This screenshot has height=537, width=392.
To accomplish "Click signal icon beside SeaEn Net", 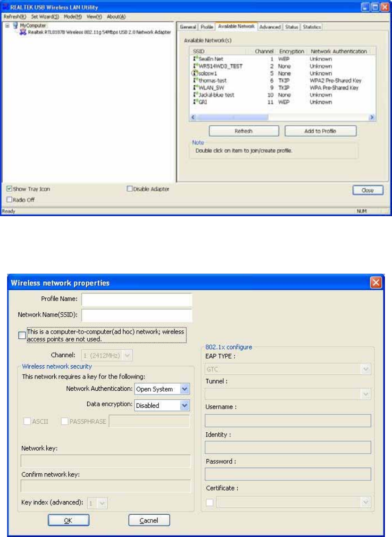I will tap(195, 59).
